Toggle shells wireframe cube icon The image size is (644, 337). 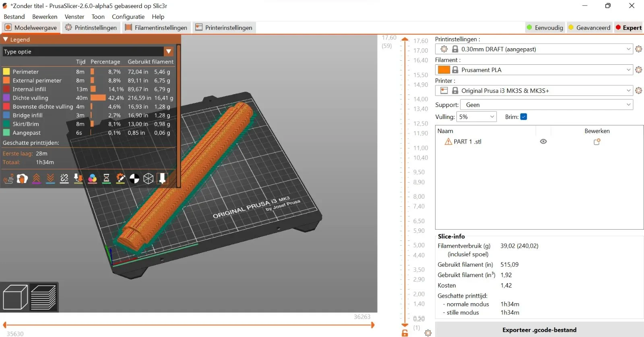(x=149, y=179)
